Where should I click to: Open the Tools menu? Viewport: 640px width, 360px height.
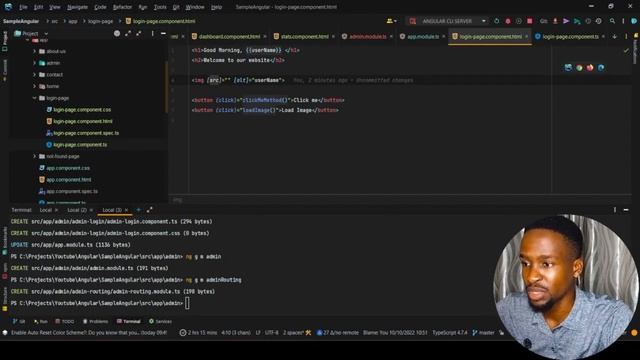[x=160, y=7]
